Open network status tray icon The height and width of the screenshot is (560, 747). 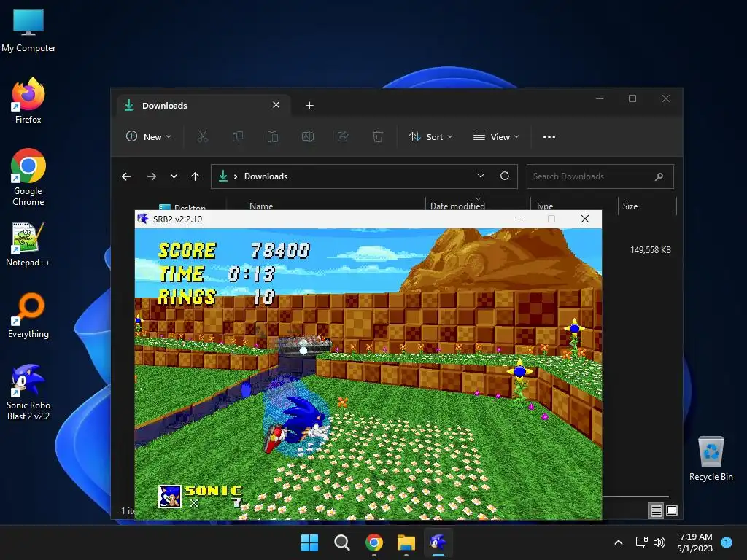[x=642, y=542]
